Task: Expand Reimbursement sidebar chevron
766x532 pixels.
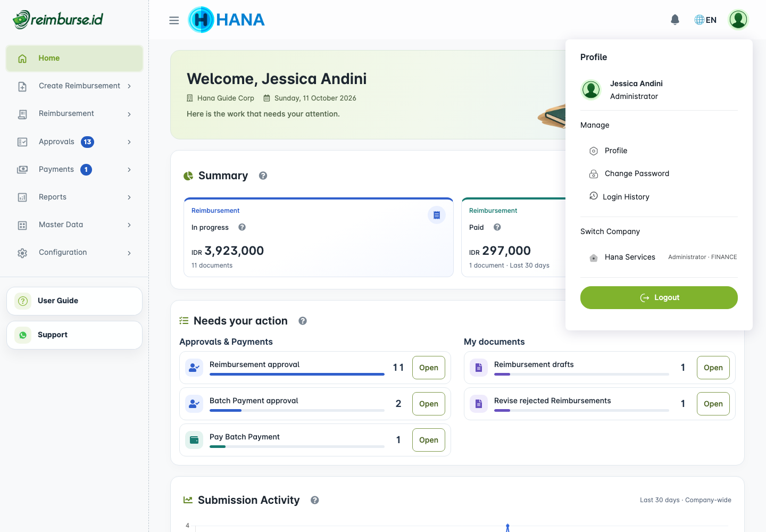Action: click(129, 114)
